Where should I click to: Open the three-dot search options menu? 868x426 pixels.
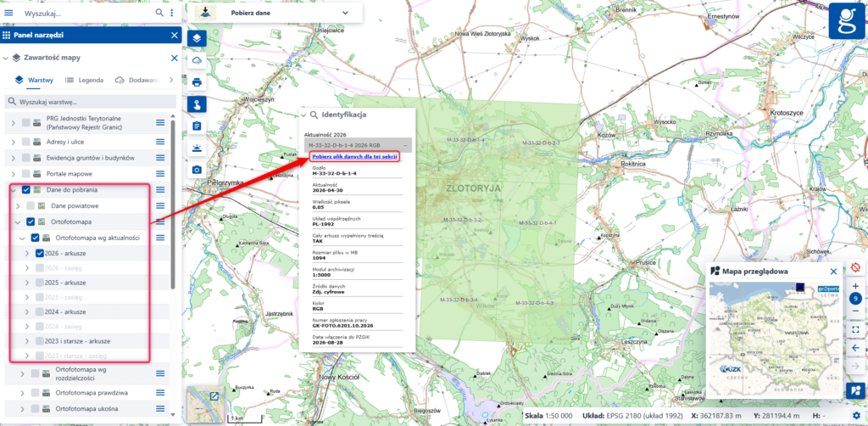tap(171, 13)
